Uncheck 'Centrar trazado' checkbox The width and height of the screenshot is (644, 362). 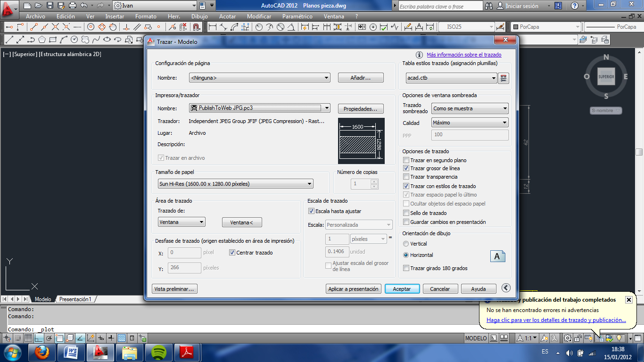(232, 253)
